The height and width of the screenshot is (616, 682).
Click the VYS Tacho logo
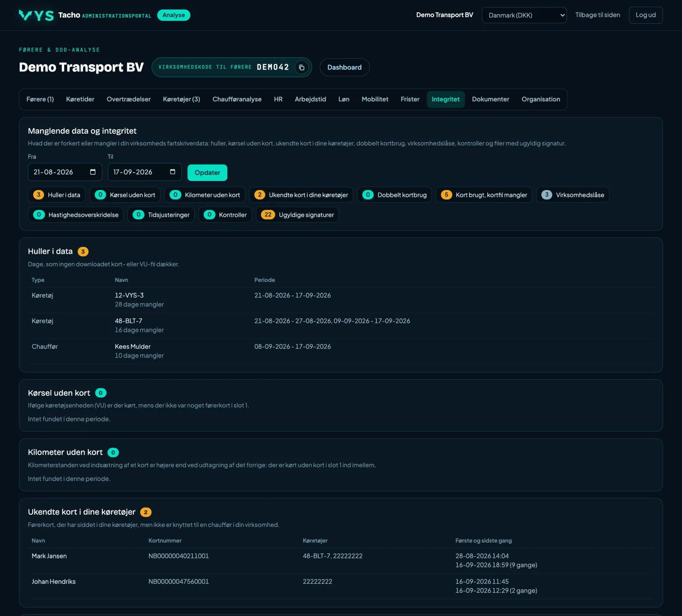click(x=36, y=15)
